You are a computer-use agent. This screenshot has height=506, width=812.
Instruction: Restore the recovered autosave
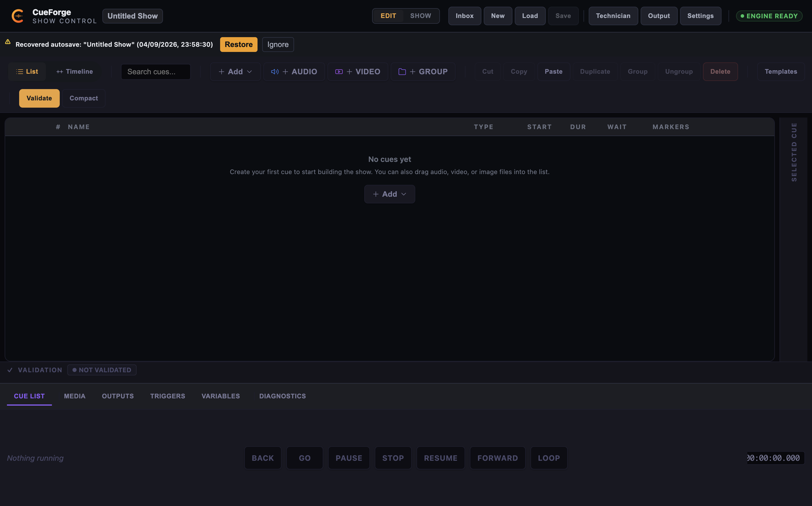239,44
